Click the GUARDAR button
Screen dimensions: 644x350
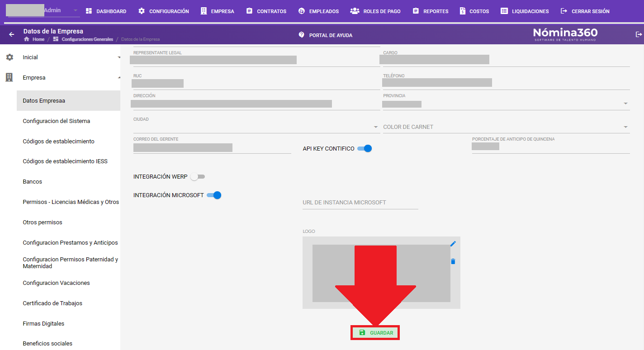376,333
